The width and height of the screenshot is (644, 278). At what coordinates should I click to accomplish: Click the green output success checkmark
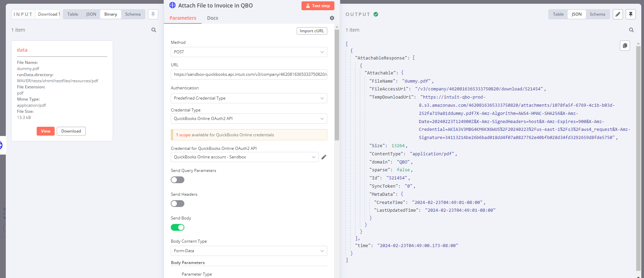click(x=376, y=14)
